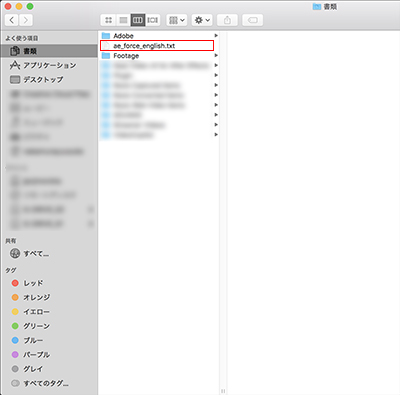
Task: Click the green tag dot
Action: tap(15, 326)
